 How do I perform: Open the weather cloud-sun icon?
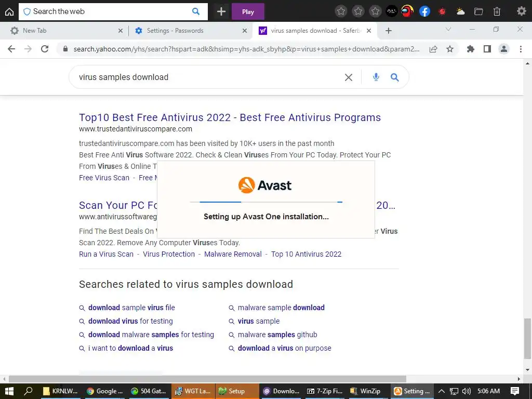[x=460, y=12]
